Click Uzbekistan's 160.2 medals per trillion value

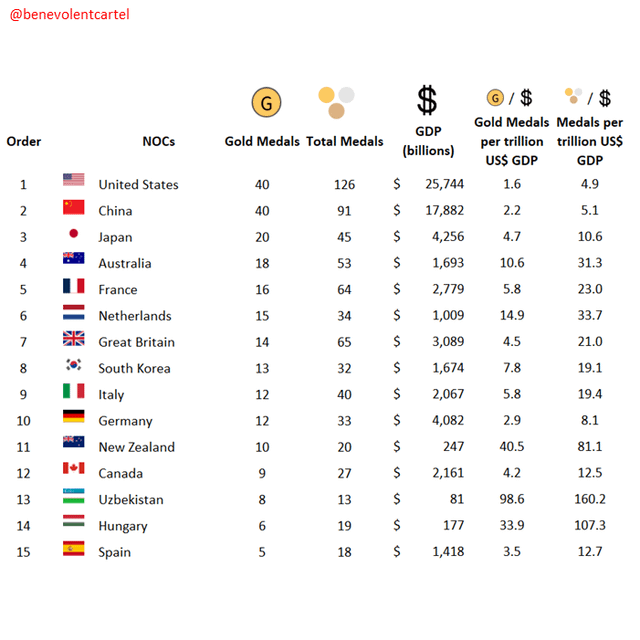click(x=590, y=499)
